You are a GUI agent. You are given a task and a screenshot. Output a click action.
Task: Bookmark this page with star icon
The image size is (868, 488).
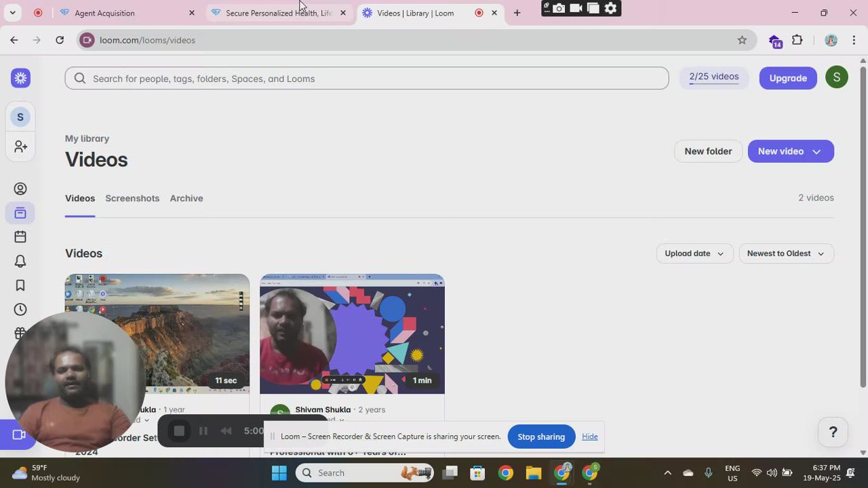coord(742,40)
